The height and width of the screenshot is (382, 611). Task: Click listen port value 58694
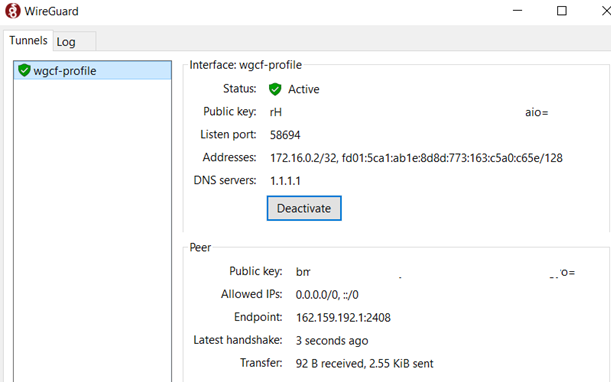coord(285,135)
